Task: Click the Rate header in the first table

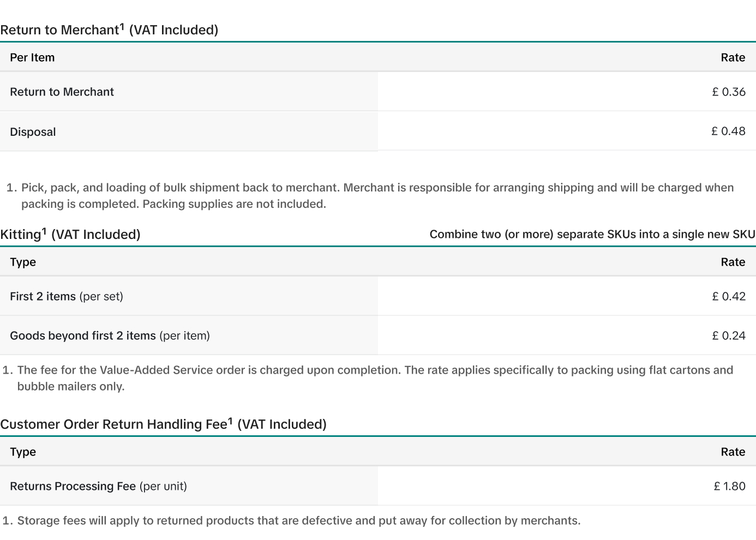Action: 733,57
